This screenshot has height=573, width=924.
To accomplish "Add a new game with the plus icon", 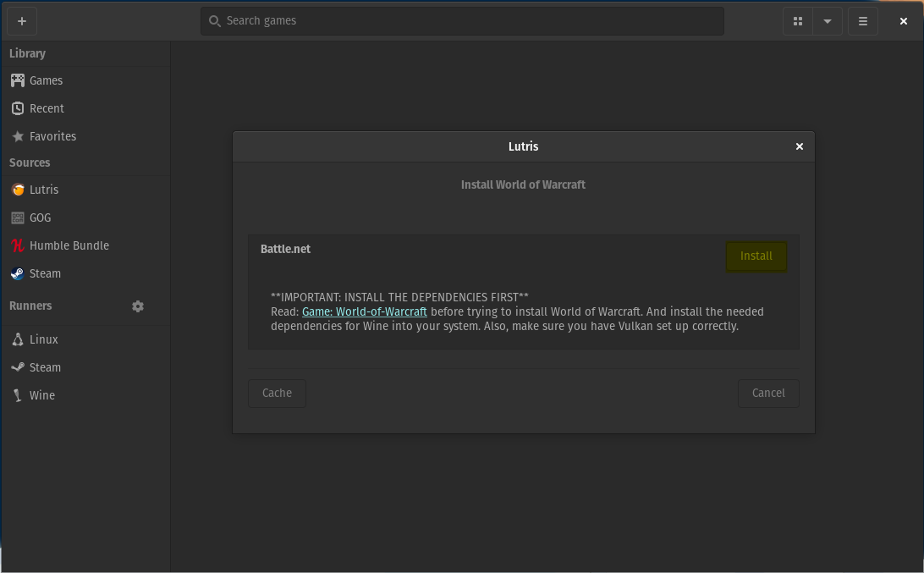I will pyautogui.click(x=22, y=20).
